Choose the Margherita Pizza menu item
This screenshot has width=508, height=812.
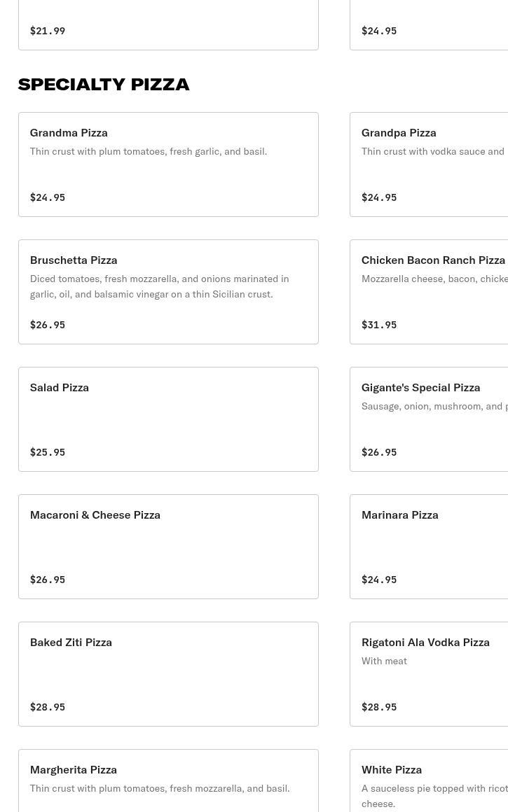point(168,780)
